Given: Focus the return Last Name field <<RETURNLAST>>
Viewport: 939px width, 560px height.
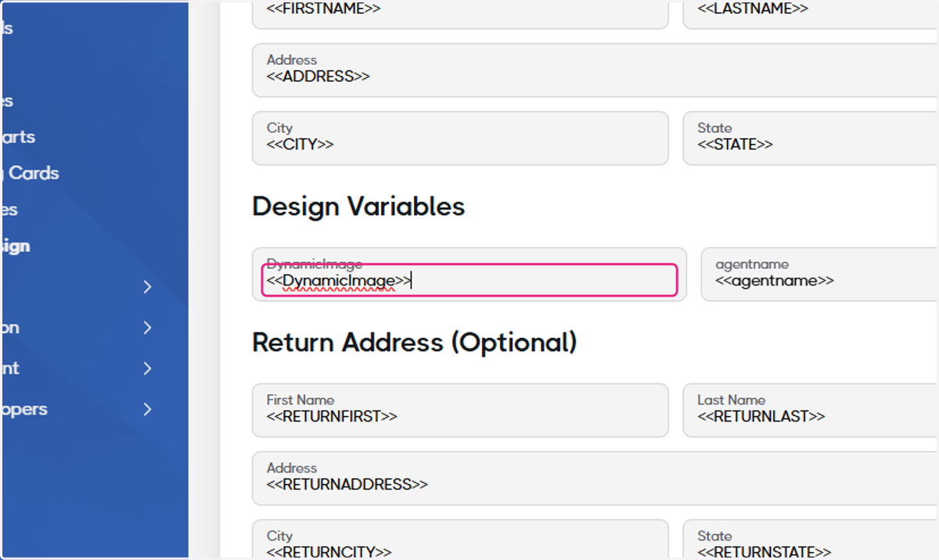Looking at the screenshot, I should coord(811,411).
